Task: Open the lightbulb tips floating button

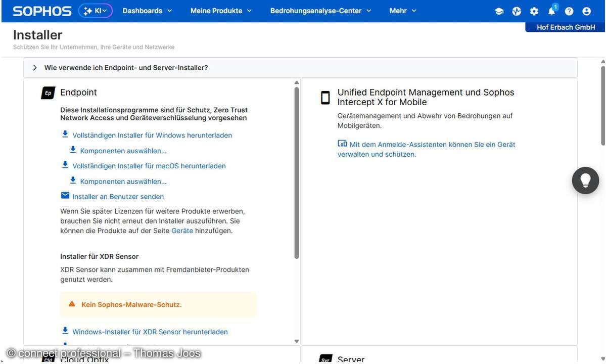Action: 585,180
